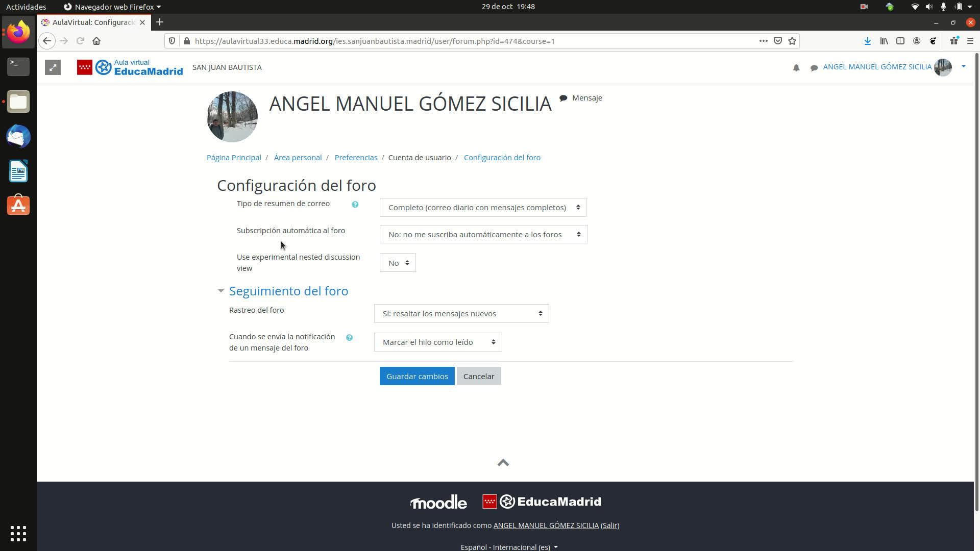
Task: Open Thunderbird mail from the dock
Action: [18, 137]
